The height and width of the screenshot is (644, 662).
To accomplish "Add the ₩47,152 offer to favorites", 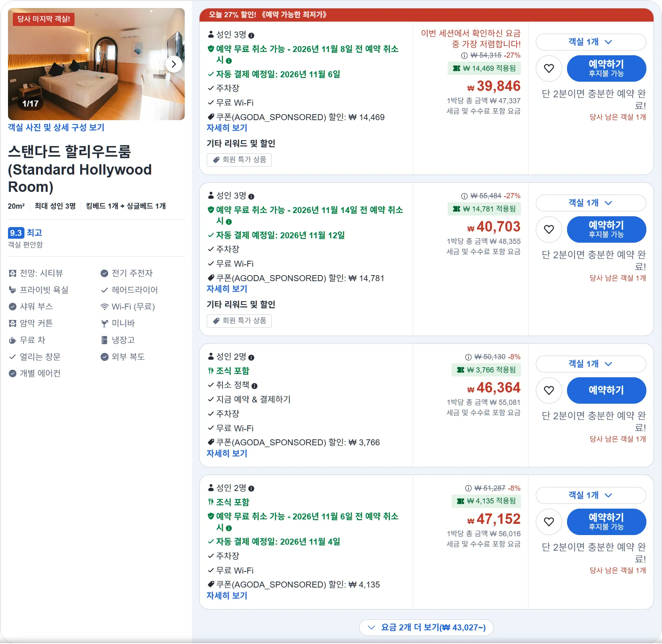I will (x=549, y=522).
